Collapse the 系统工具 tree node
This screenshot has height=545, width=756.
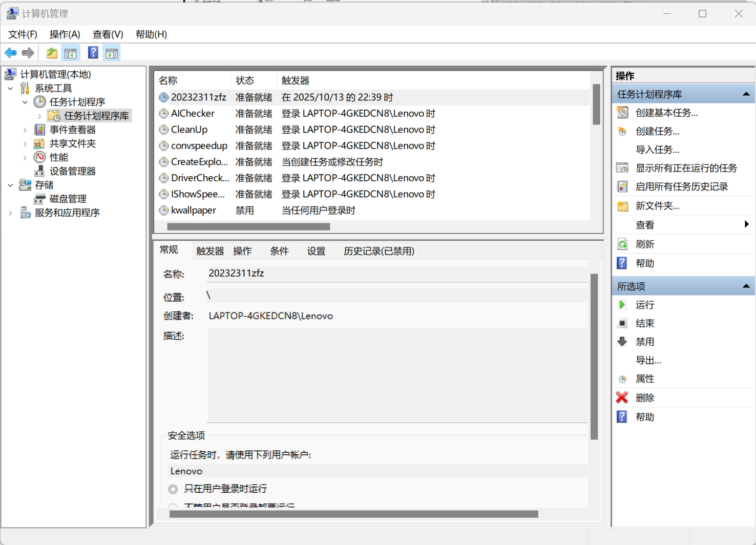click(11, 88)
